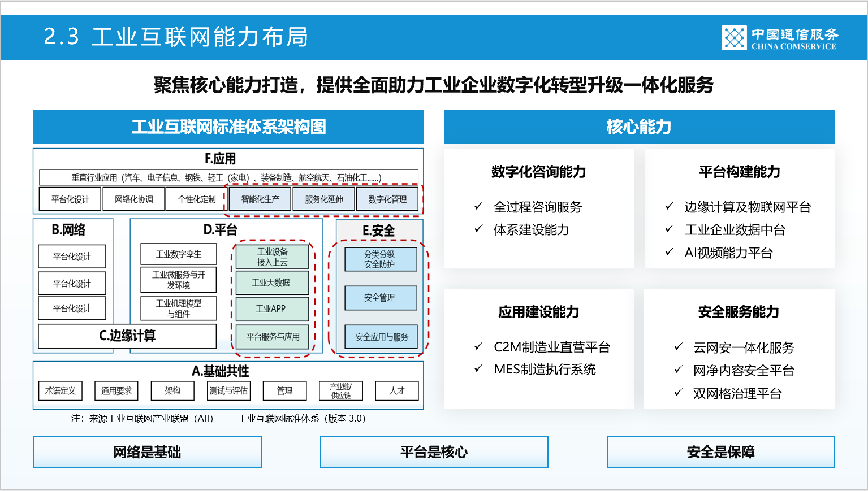Select the D.平台 section heading
868x491 pixels.
[x=221, y=229]
